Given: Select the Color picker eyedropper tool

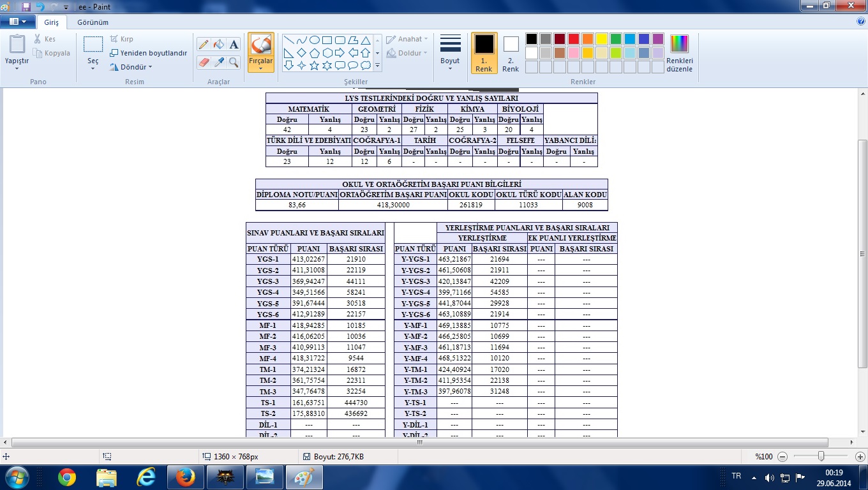Looking at the screenshot, I should (x=219, y=63).
